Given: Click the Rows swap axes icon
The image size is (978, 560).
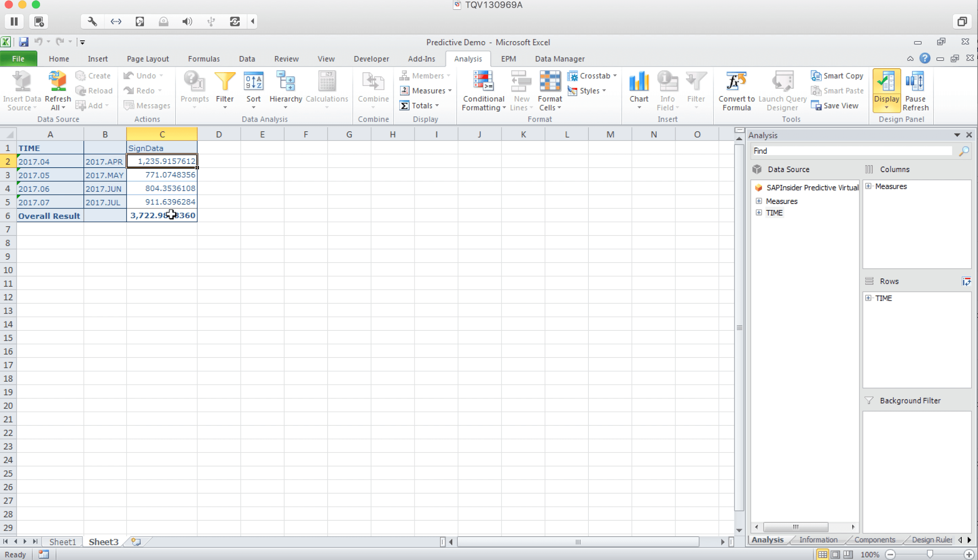Looking at the screenshot, I should 966,281.
